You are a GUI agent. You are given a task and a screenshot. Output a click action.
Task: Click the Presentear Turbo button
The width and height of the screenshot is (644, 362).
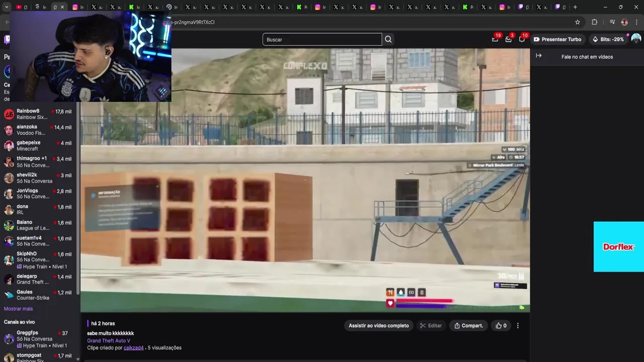coord(557,39)
